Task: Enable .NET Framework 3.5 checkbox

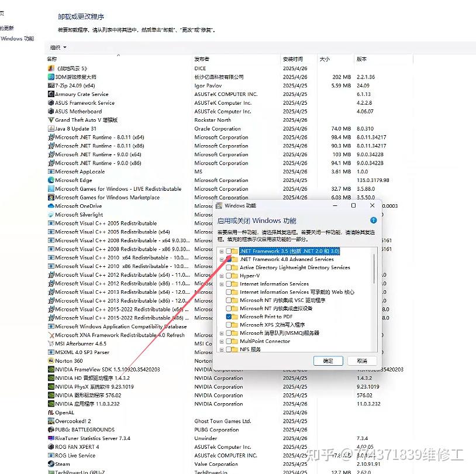Action: pos(229,251)
